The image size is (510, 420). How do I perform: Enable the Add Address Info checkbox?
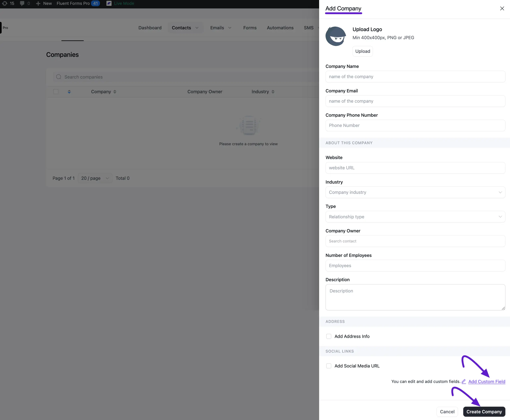click(x=329, y=336)
